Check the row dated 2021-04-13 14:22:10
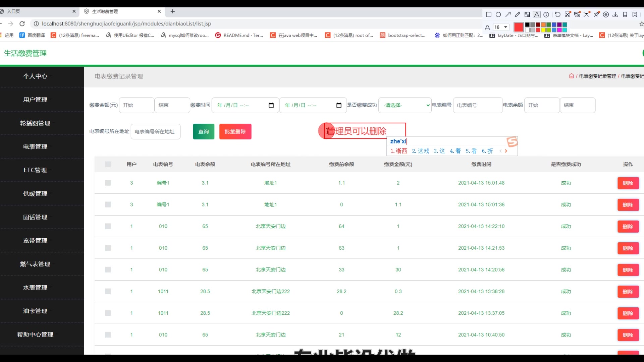The width and height of the screenshot is (644, 362). click(x=108, y=226)
